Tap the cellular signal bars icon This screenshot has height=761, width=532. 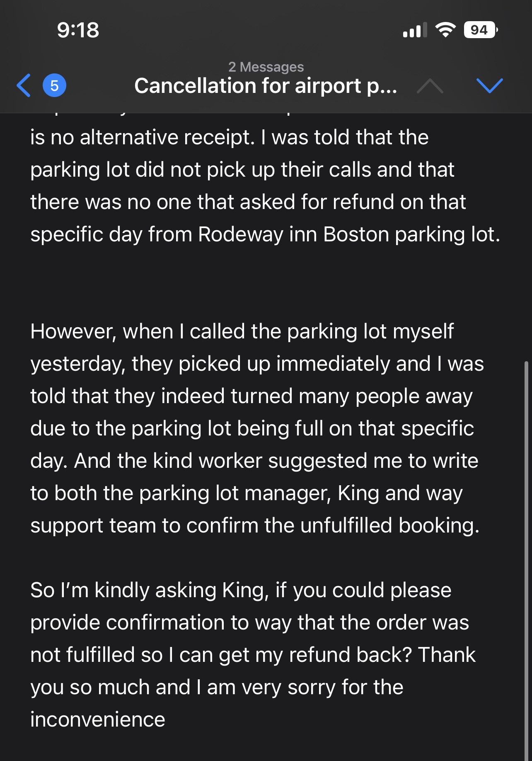click(x=415, y=31)
